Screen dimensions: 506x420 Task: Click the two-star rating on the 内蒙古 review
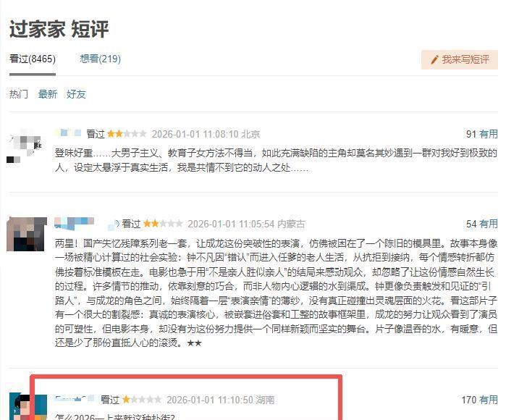163,224
